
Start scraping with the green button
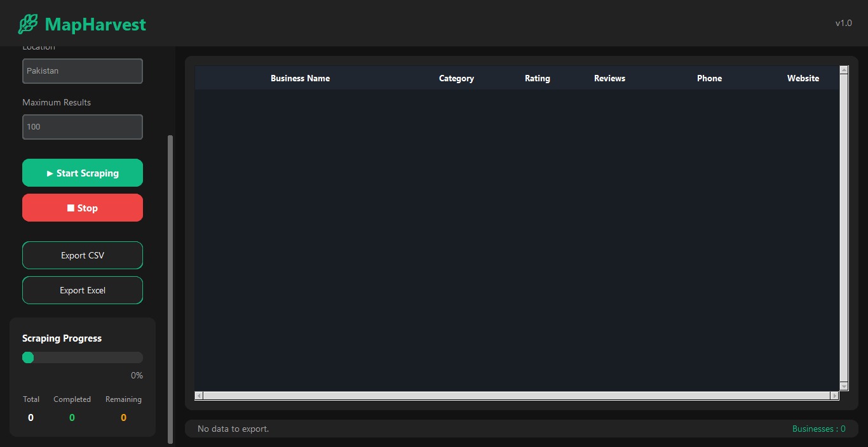click(x=83, y=173)
